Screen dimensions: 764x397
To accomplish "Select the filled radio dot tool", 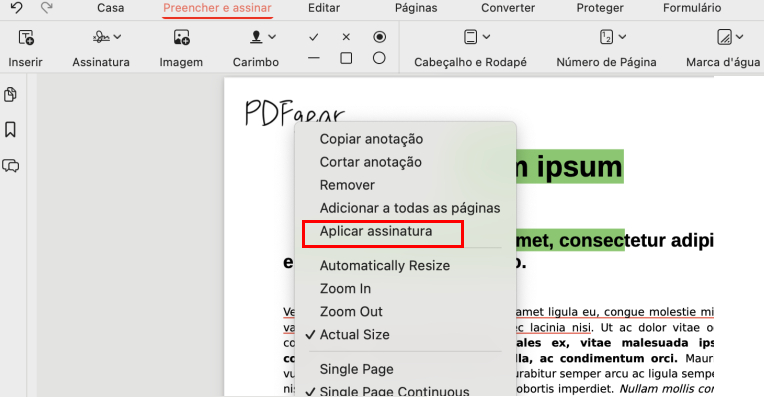I will [379, 37].
